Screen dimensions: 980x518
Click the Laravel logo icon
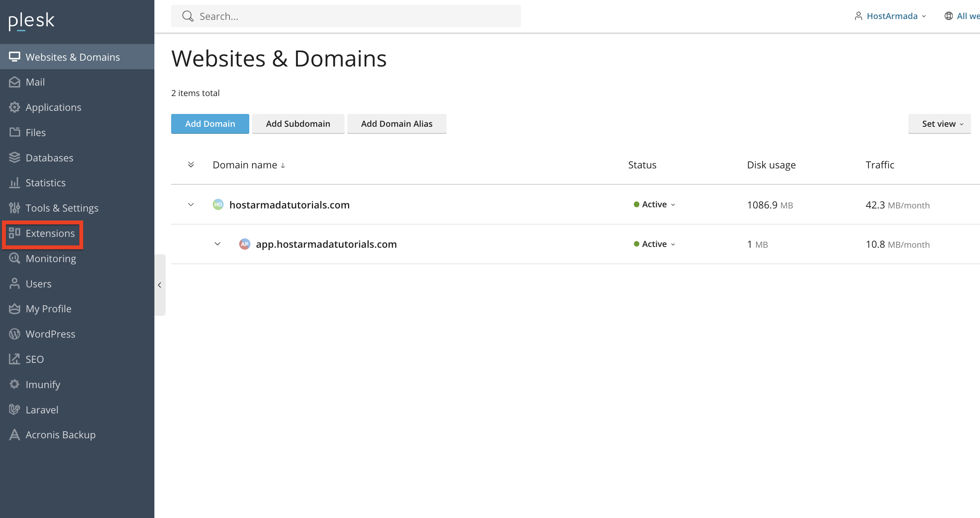[14, 409]
